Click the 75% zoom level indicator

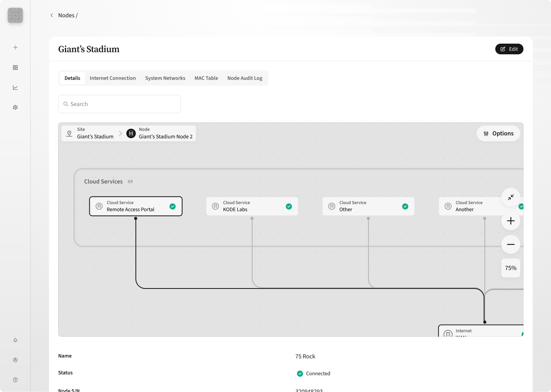511,268
